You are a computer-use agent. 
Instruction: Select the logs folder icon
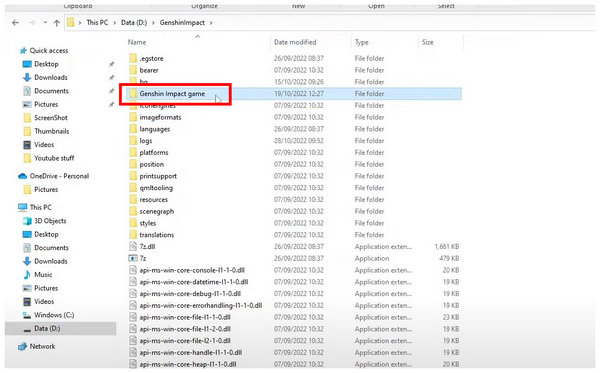(133, 141)
